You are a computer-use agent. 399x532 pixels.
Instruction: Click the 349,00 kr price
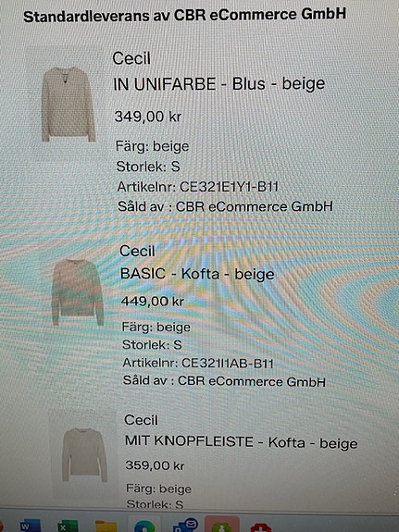148,117
